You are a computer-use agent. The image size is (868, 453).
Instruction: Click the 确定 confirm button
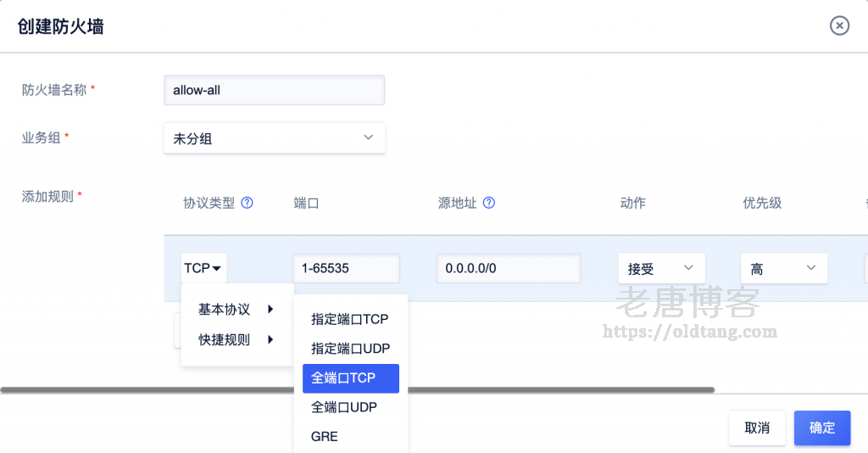pyautogui.click(x=821, y=428)
